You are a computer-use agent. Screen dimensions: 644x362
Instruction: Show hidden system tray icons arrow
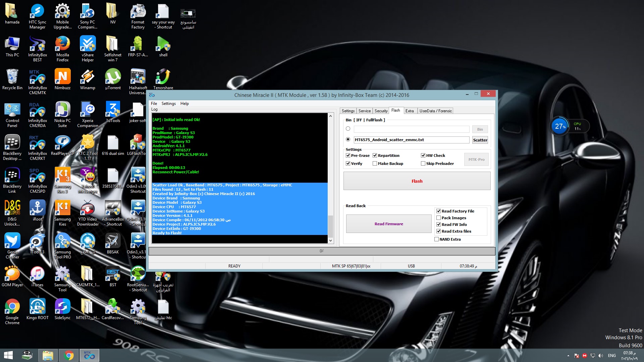568,356
